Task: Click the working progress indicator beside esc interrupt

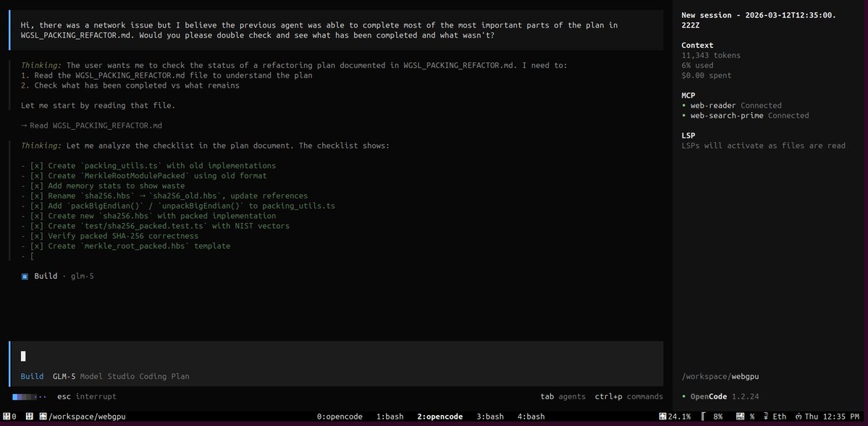Action: (30, 396)
